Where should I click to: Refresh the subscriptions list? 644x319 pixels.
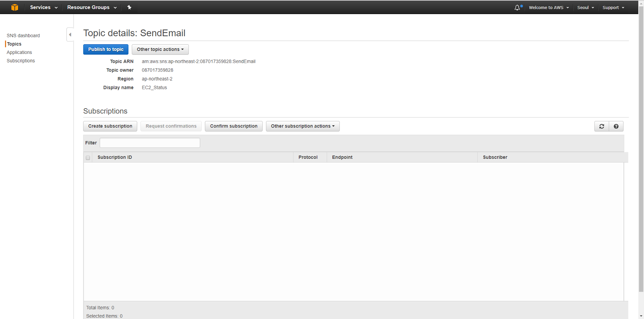click(602, 126)
